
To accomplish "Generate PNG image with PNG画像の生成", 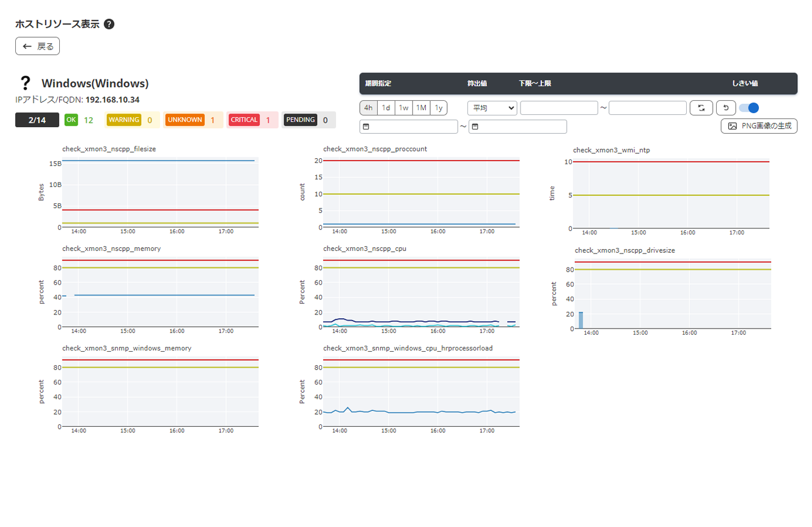I will point(759,126).
